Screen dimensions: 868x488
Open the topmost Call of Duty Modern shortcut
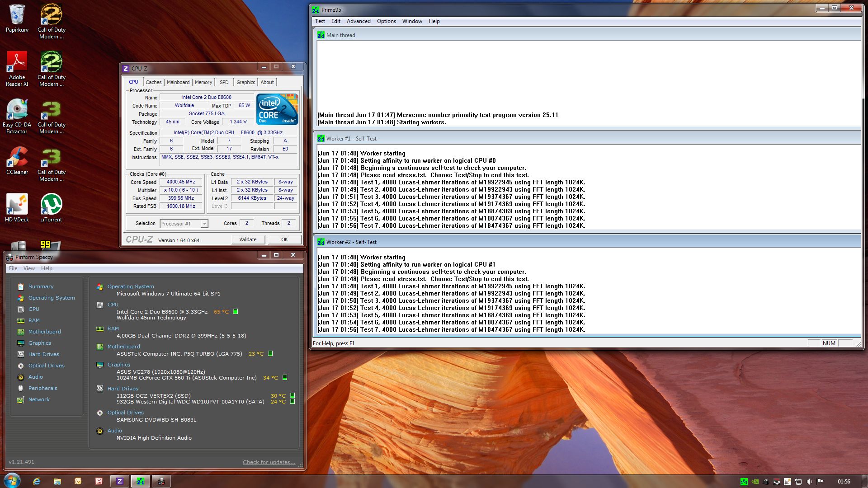click(x=52, y=21)
